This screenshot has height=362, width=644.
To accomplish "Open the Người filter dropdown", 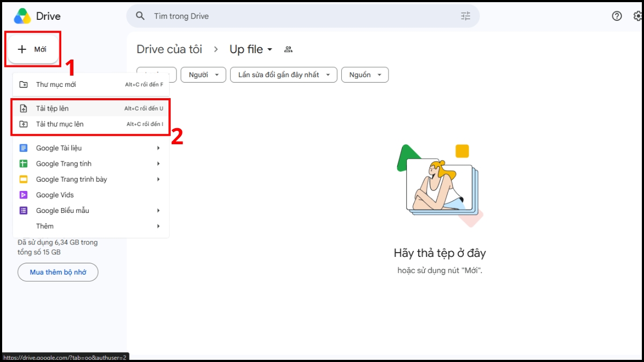I will (x=203, y=75).
